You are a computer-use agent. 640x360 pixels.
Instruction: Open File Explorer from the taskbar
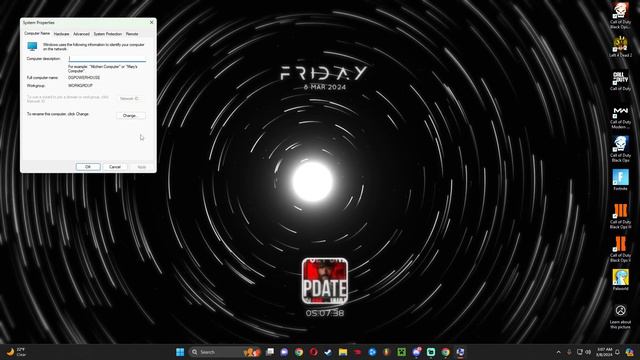343,352
